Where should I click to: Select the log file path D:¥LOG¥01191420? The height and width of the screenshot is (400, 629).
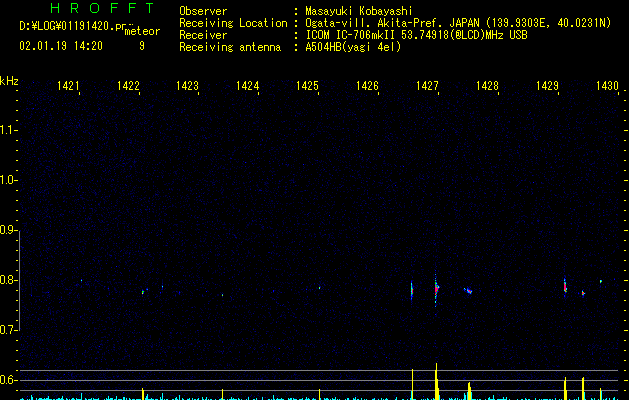click(x=71, y=26)
